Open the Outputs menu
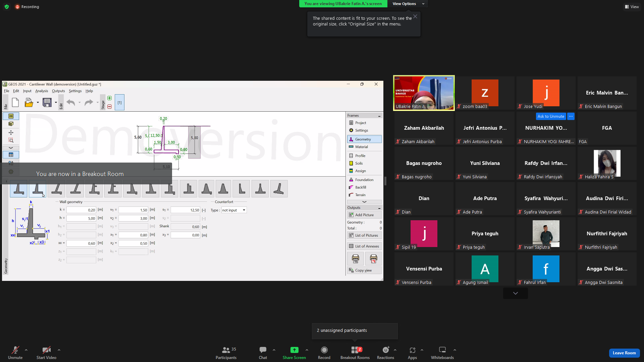Viewport: 644px width, 362px height. 58,91
